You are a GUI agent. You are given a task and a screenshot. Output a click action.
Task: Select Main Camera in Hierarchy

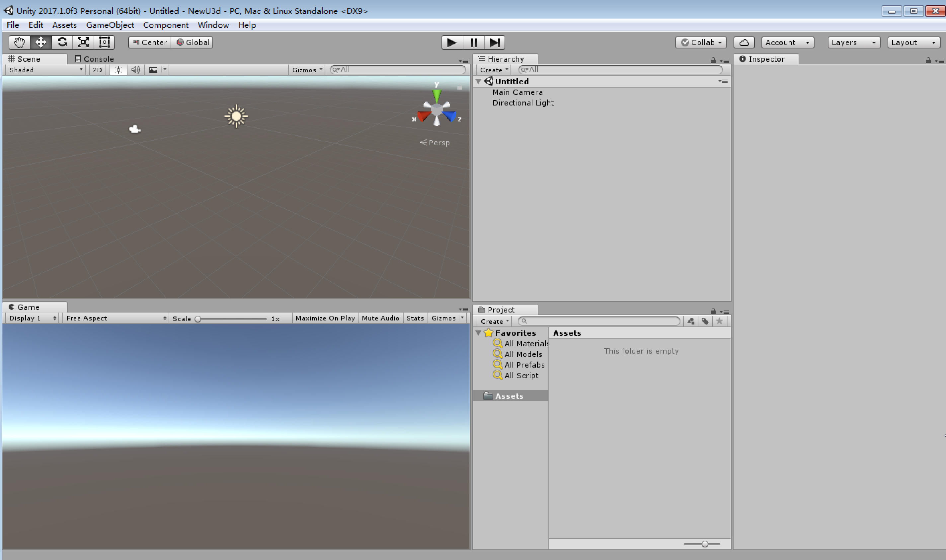(x=517, y=92)
